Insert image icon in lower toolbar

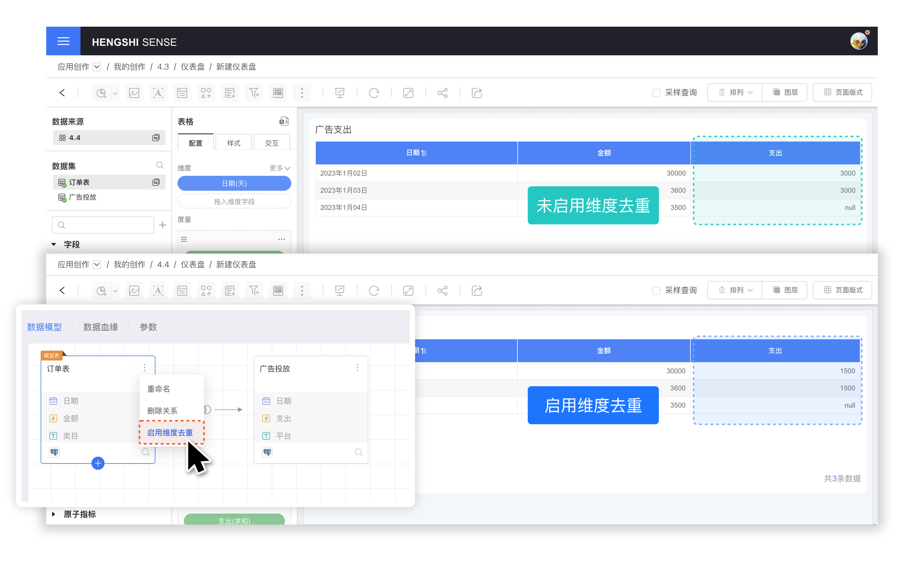134,291
